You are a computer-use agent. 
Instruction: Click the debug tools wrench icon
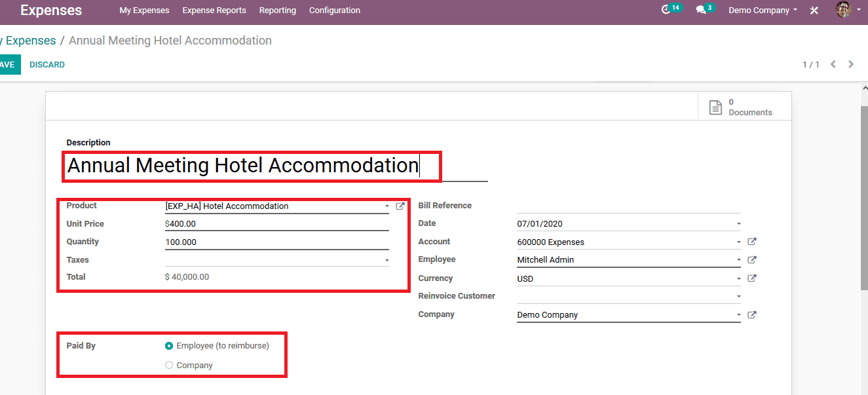coord(814,10)
